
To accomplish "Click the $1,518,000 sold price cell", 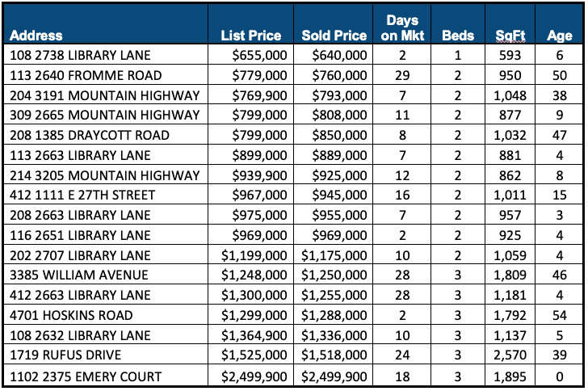I will pos(334,355).
